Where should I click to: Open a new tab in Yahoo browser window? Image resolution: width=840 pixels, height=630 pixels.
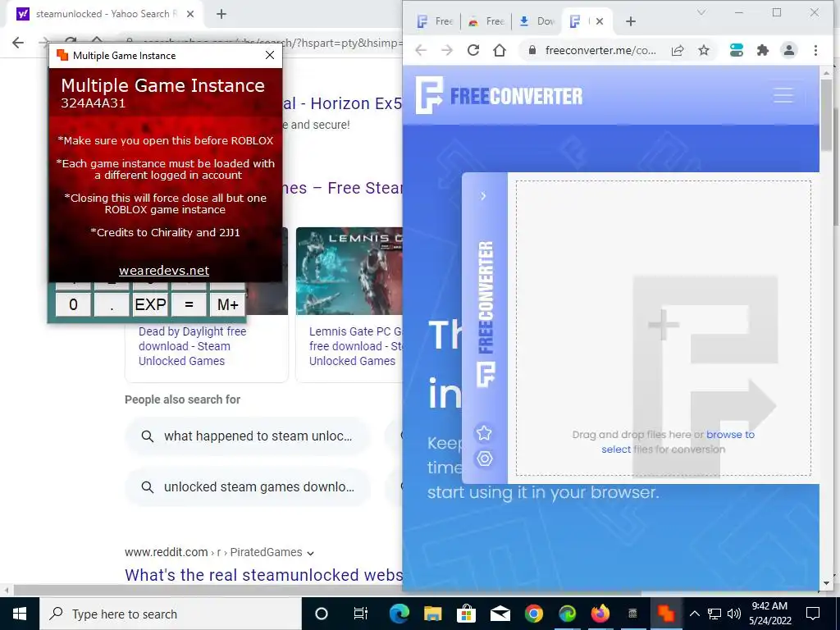221,14
